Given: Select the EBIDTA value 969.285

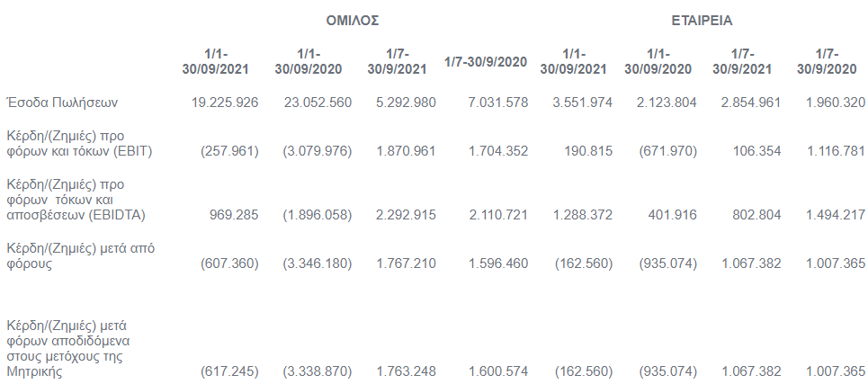Looking at the screenshot, I should point(234,215).
